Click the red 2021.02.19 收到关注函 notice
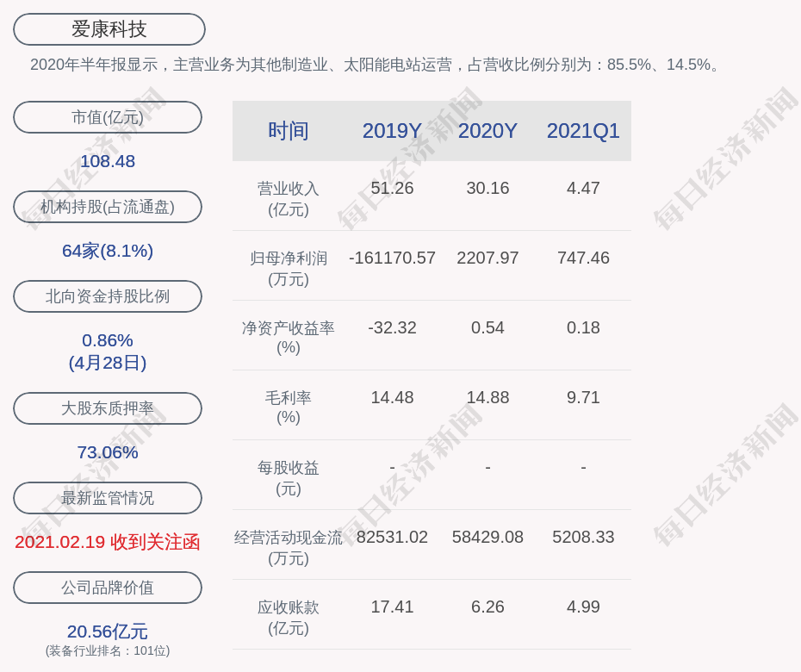 [108, 542]
